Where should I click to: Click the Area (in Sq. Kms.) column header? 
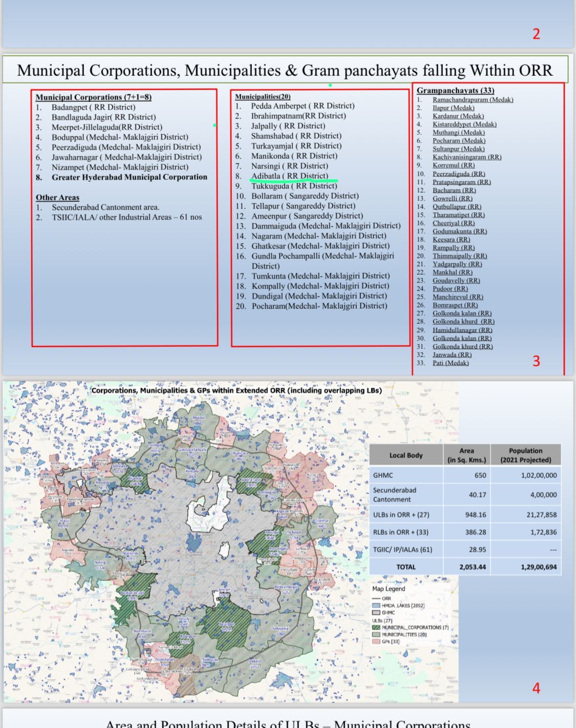(466, 455)
